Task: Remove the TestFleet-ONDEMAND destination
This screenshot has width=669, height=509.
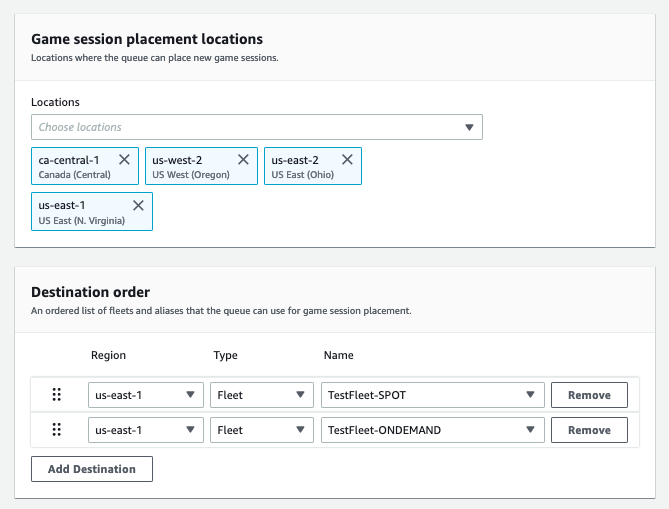Action: pyautogui.click(x=589, y=430)
